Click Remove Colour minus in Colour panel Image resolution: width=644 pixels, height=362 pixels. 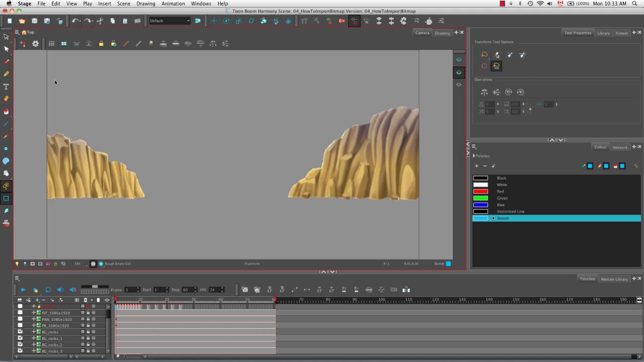[485, 166]
